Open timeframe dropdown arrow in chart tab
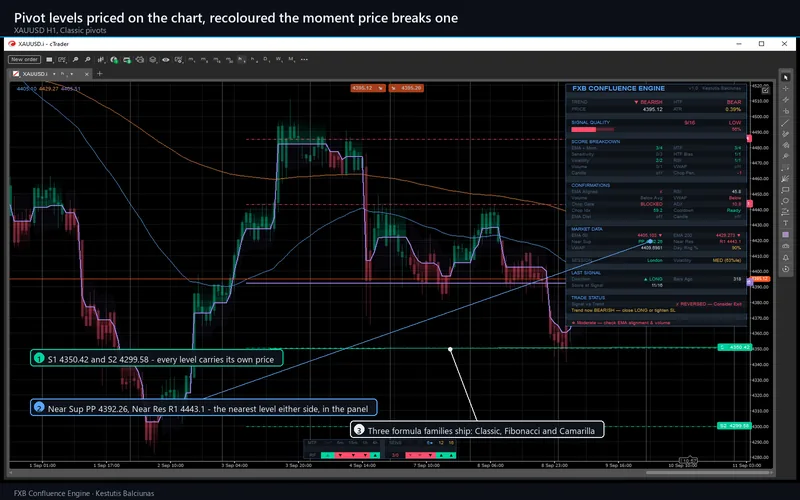The height and width of the screenshot is (500, 800). [71, 74]
